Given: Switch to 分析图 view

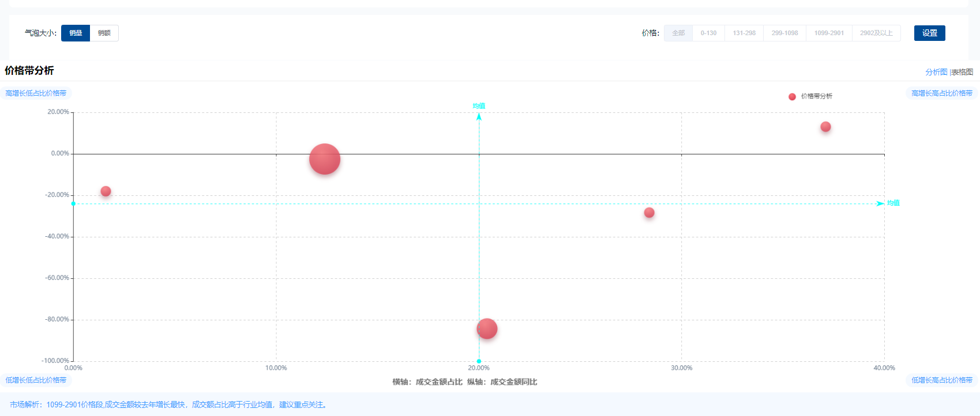Looking at the screenshot, I should 936,72.
